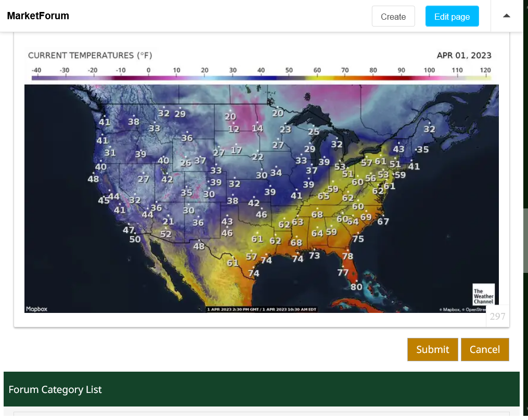Click the Mapbox logo in map corner
Image resolution: width=528 pixels, height=420 pixels.
(x=36, y=309)
